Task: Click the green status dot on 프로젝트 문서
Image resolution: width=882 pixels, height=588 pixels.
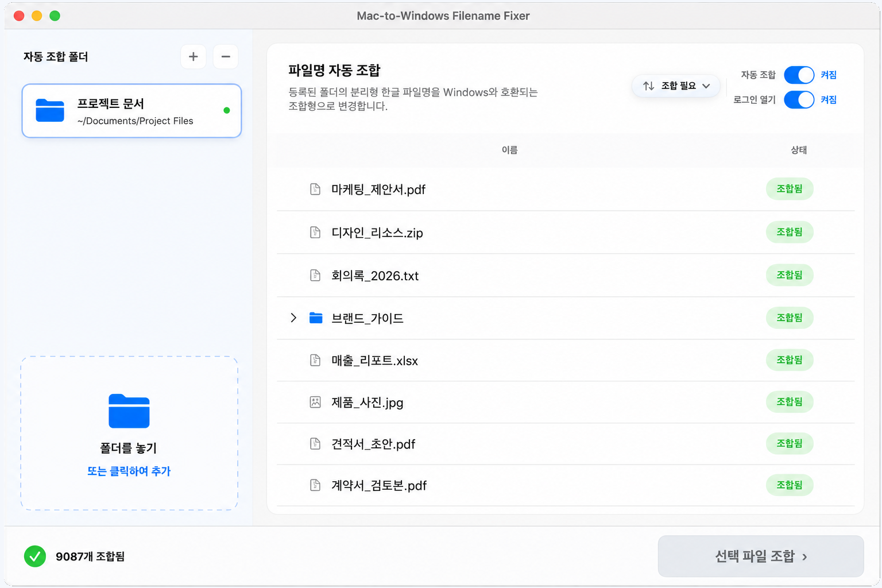Action: 227,110
